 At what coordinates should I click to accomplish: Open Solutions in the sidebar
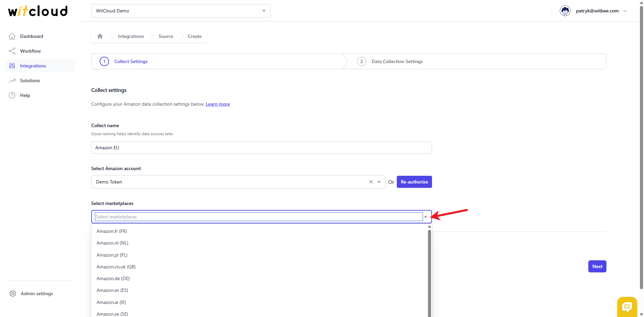click(x=40, y=81)
